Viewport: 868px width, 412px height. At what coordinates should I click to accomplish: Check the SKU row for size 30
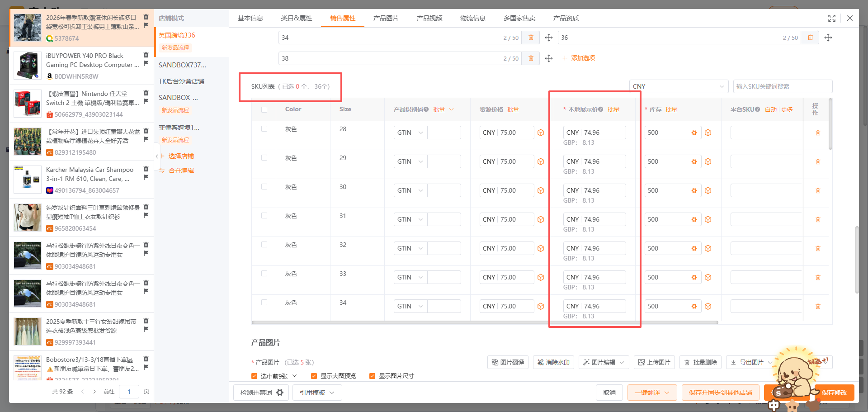click(x=264, y=187)
